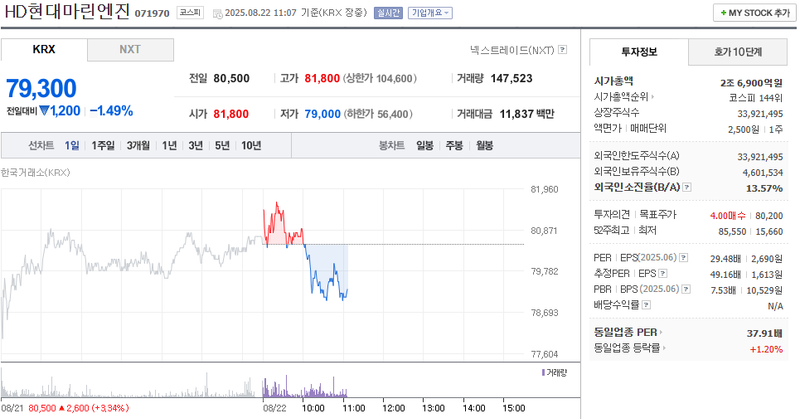Click the 전일 value 80,500 in the price summary
Viewport: 800px width, 419px height.
(x=231, y=79)
